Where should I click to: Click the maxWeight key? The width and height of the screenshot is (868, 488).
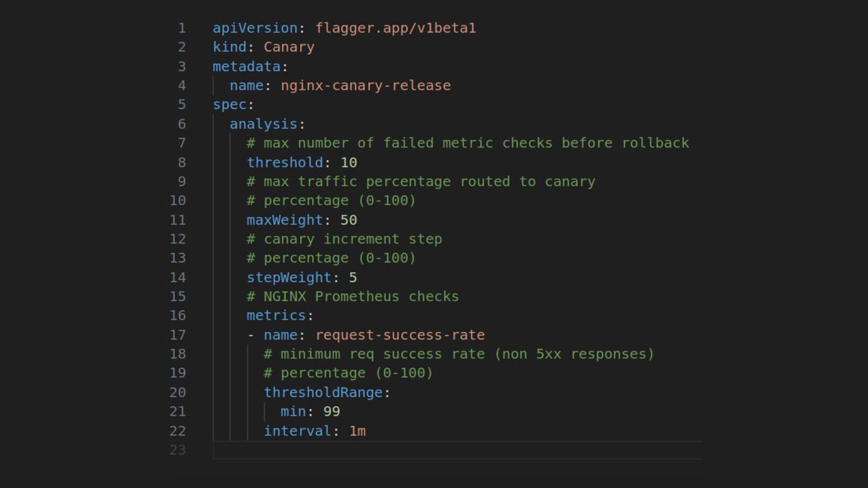tap(285, 220)
